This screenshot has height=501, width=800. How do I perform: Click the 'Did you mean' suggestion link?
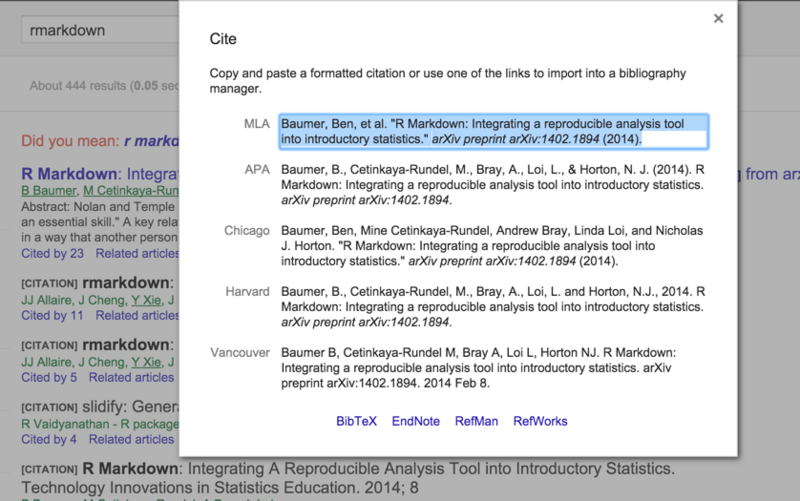tap(152, 141)
